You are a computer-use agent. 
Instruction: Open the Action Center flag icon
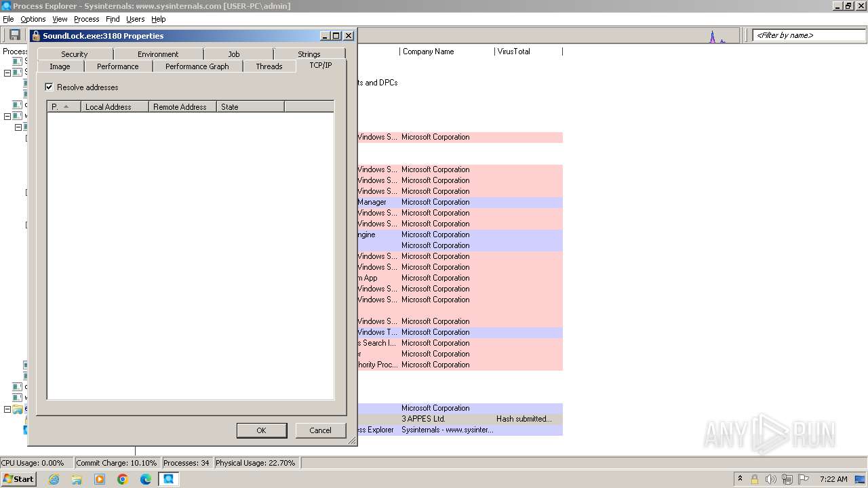pyautogui.click(x=804, y=479)
